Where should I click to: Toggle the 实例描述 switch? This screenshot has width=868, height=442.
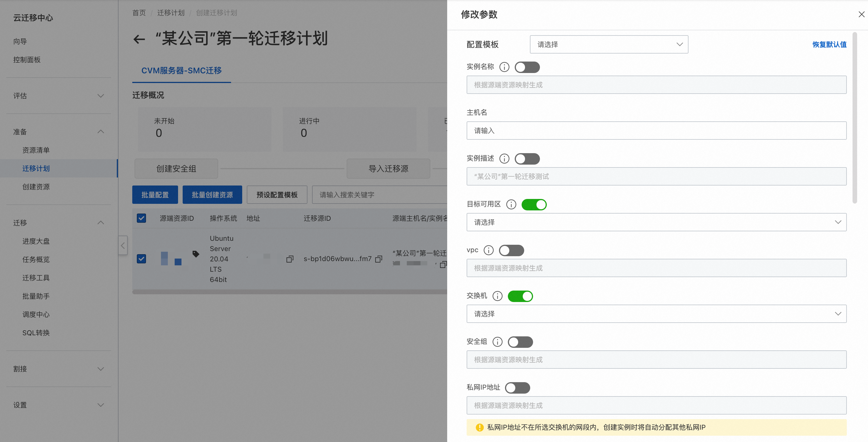pos(527,159)
